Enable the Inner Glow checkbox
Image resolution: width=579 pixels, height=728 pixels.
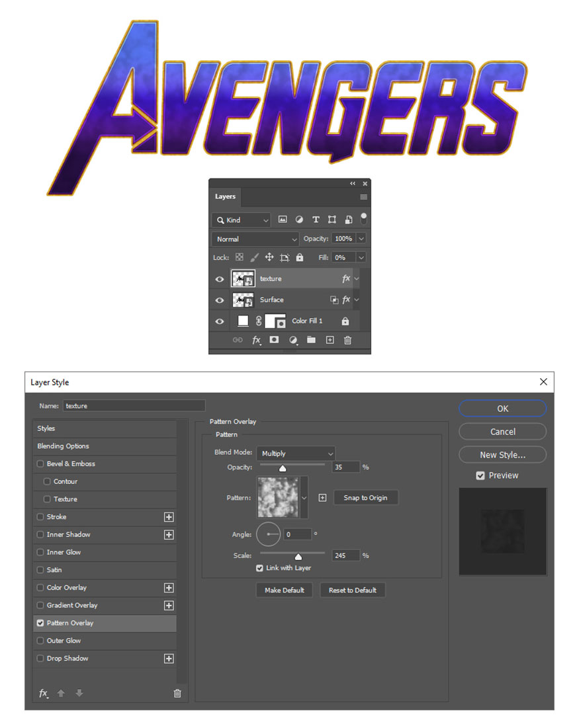point(40,552)
